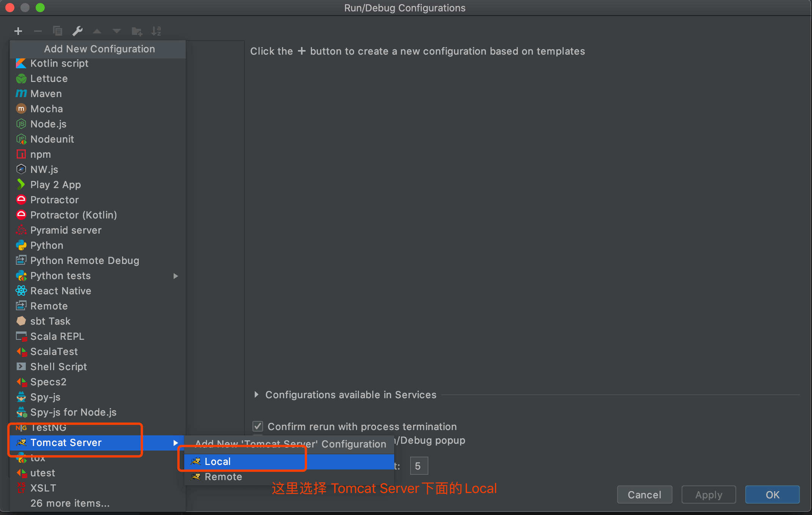Select Kotlin script configuration type
This screenshot has width=812, height=515.
point(59,63)
